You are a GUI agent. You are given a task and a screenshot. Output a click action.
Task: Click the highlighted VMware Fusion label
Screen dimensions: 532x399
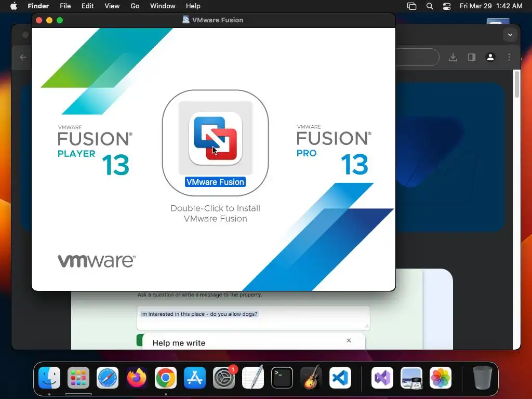click(x=215, y=182)
